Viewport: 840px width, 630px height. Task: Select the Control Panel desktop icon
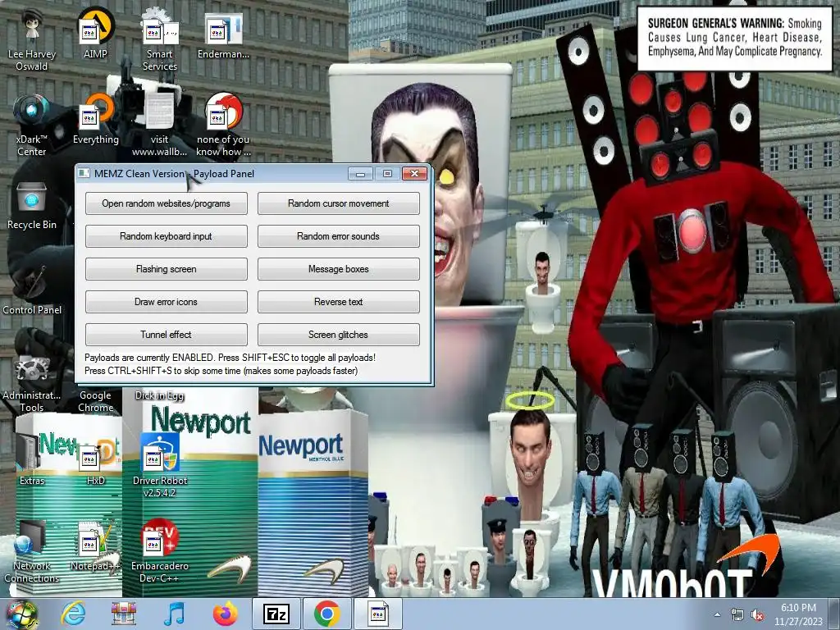click(32, 290)
